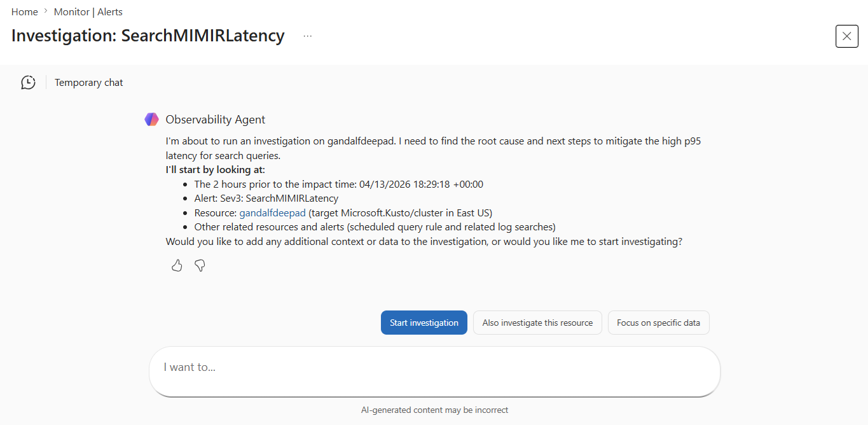This screenshot has height=425, width=868.
Task: Focus the "I want to..." input box
Action: tap(434, 368)
